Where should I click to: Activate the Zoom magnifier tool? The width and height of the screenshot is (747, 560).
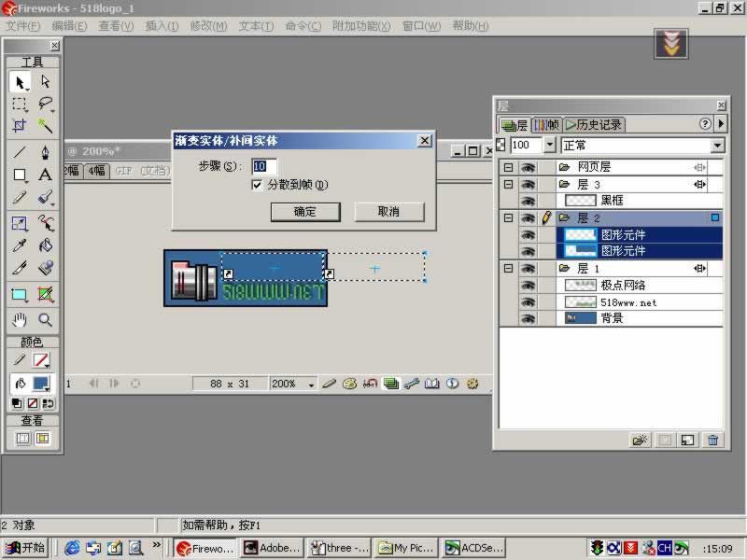(45, 320)
